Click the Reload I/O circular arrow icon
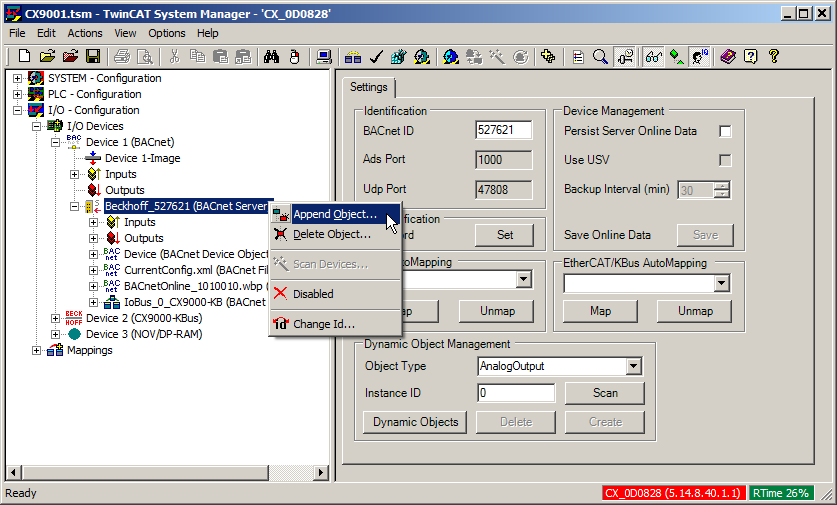The image size is (837, 505). (x=520, y=56)
